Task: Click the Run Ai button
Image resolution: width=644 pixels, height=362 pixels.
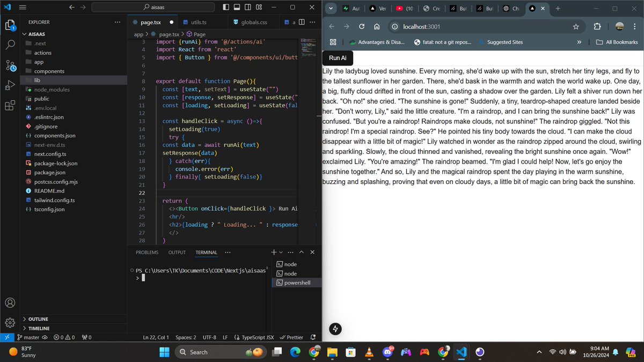Action: coord(337,57)
